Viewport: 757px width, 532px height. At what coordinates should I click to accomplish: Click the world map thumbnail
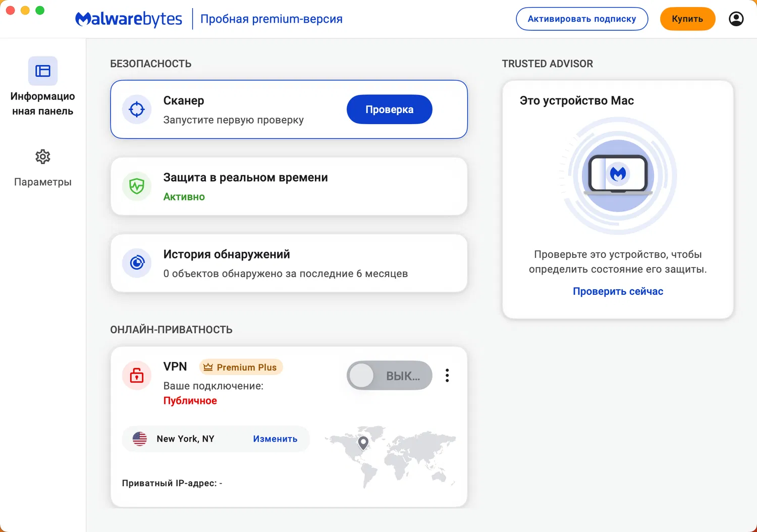[390, 456]
